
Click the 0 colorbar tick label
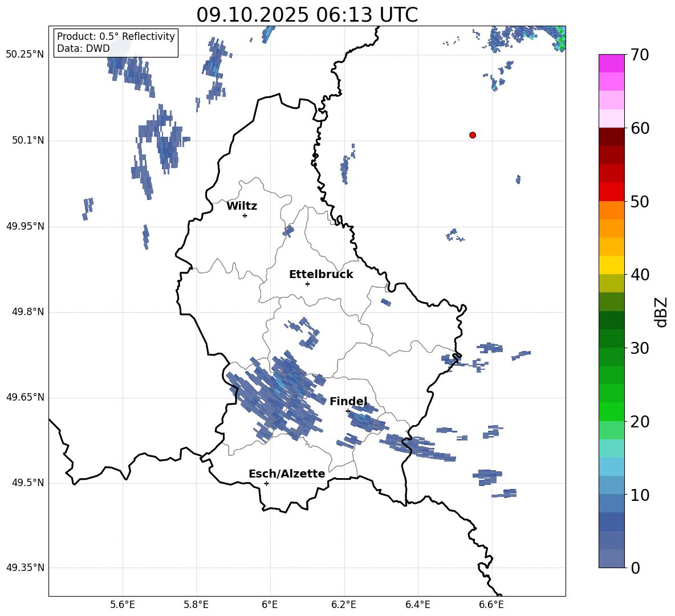[x=635, y=568]
